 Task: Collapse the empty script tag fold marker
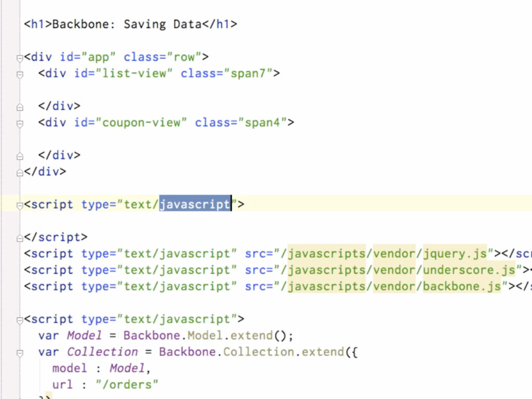click(20, 206)
